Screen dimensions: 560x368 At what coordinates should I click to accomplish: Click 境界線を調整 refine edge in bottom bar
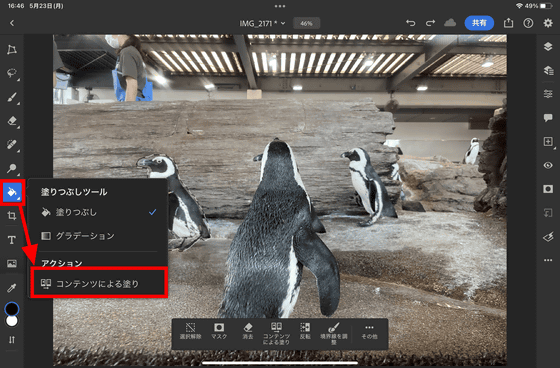point(334,334)
